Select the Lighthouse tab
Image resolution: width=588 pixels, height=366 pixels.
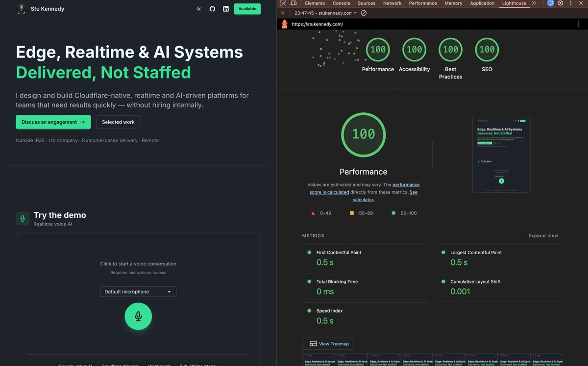(x=514, y=3)
